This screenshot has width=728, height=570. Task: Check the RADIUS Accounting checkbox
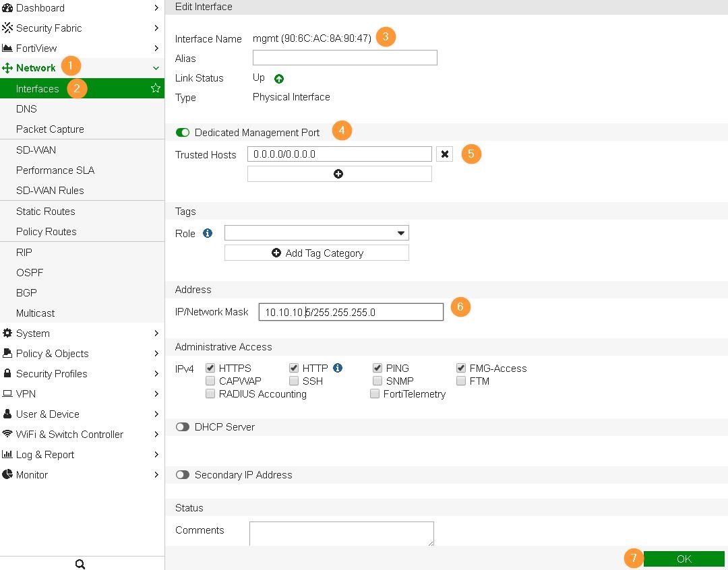click(x=210, y=394)
